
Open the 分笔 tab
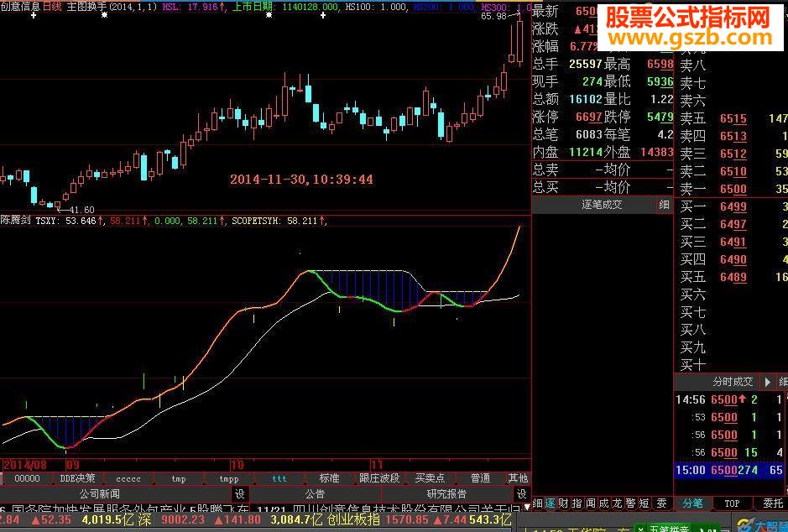pyautogui.click(x=692, y=503)
